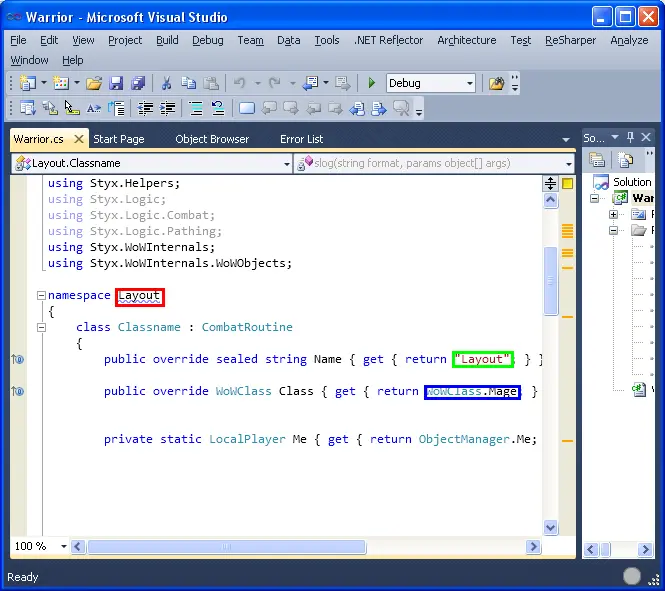
Task: Collapse the class Classname code block
Action: pyautogui.click(x=41, y=327)
